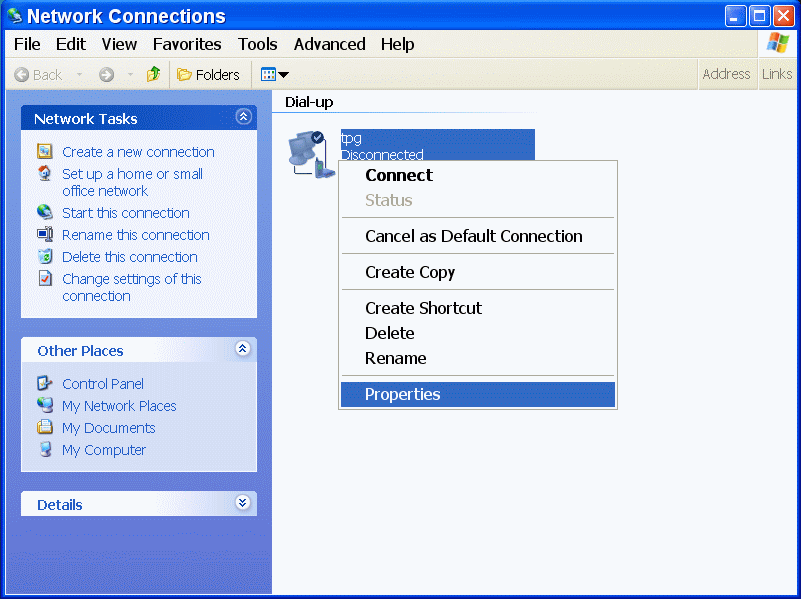Open the Favorites menu
Screen dimensions: 801x599
[187, 44]
